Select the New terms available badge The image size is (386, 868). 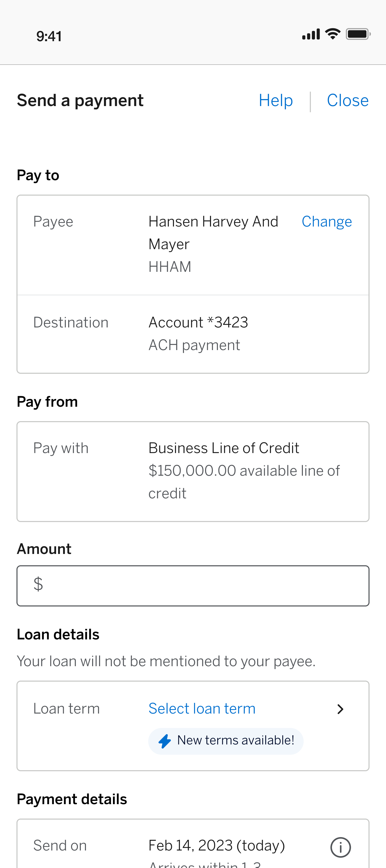coord(226,741)
